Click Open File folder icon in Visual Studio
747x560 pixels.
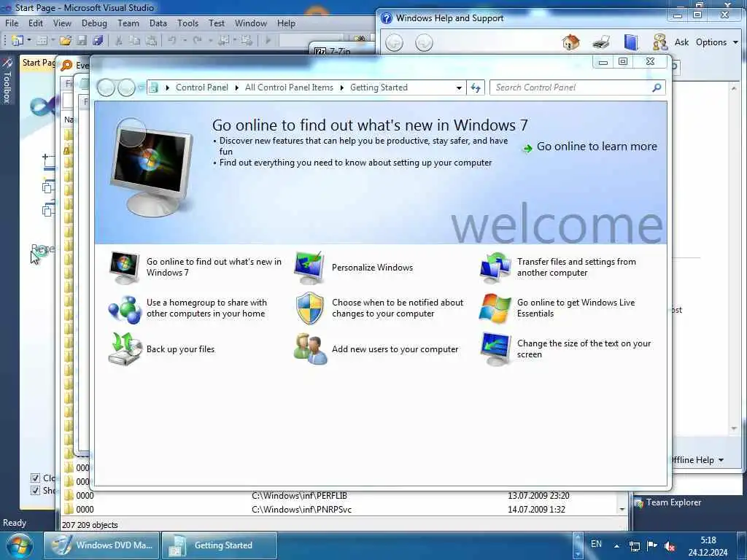65,41
